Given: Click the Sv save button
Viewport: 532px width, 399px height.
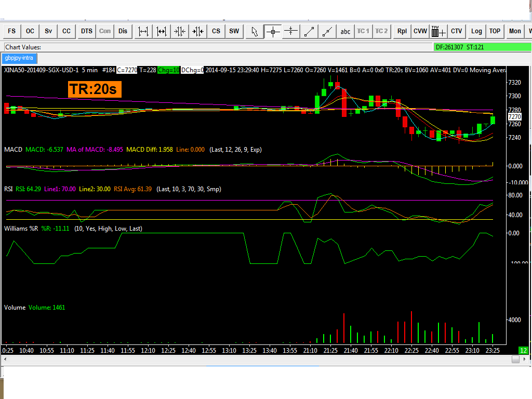Looking at the screenshot, I should click(48, 31).
